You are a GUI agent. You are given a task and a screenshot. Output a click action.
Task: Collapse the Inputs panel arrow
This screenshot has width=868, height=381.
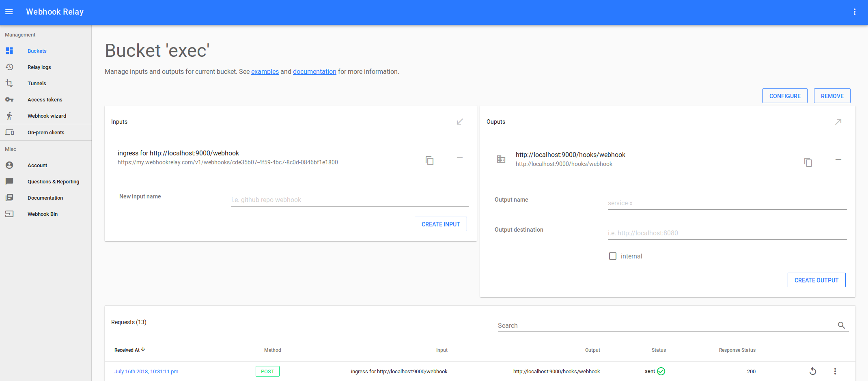coord(459,122)
